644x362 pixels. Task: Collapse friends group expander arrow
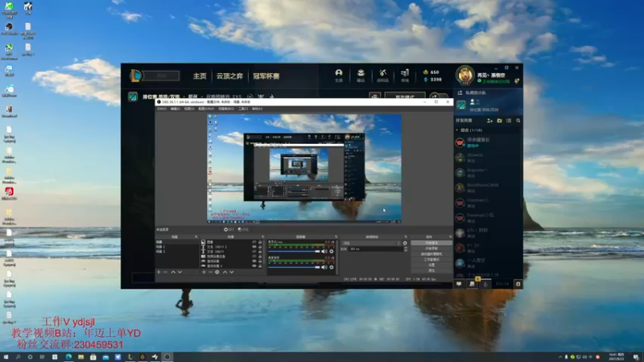pos(456,130)
